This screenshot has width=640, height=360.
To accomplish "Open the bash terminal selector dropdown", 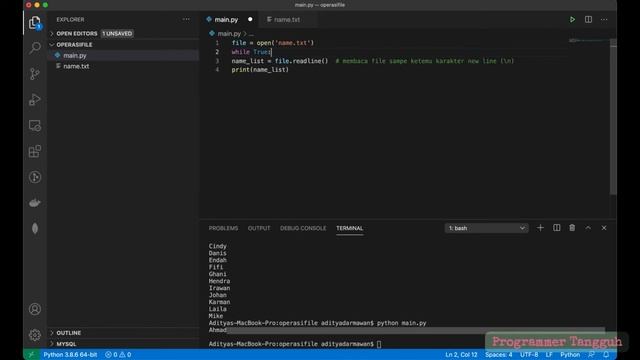I will coord(486,228).
